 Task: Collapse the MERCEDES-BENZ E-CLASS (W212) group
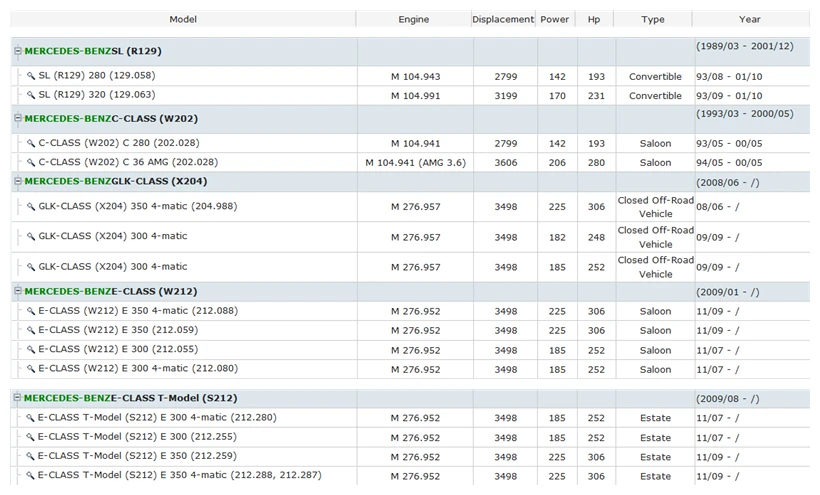[x=18, y=291]
